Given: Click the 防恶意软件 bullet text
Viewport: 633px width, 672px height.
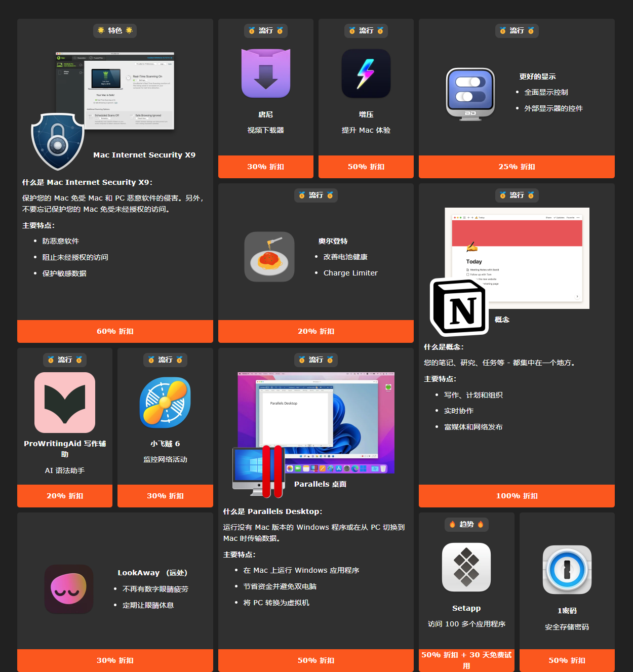Looking at the screenshot, I should coord(61,241).
